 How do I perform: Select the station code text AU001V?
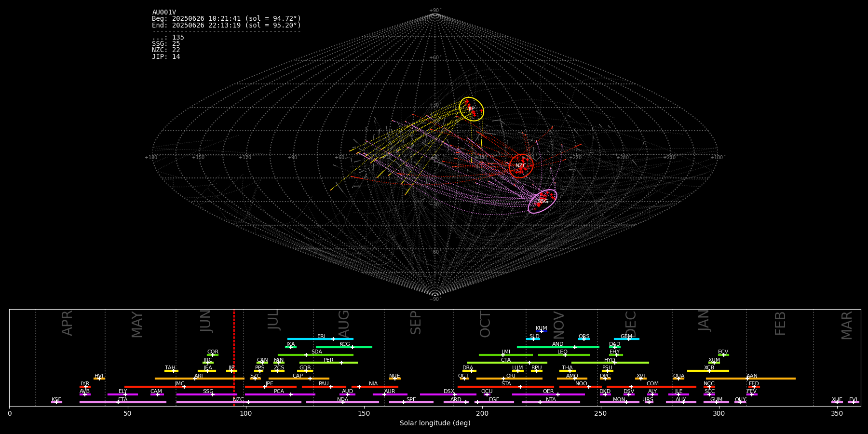[164, 13]
